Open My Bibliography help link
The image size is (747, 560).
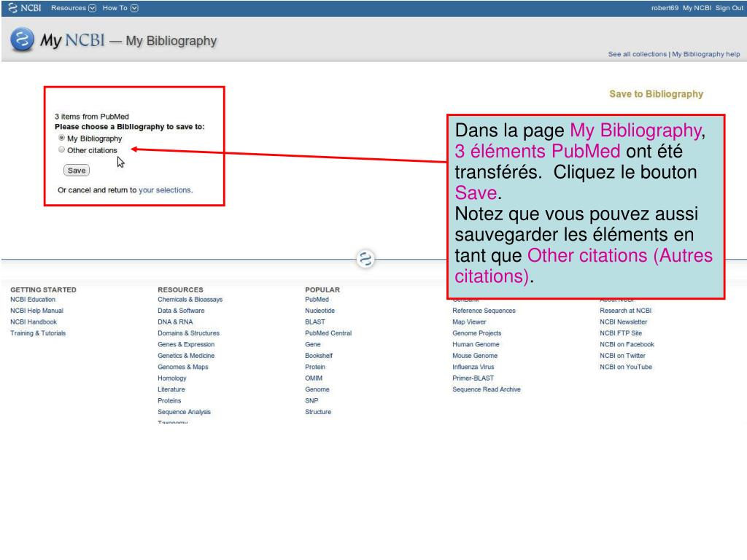705,54
